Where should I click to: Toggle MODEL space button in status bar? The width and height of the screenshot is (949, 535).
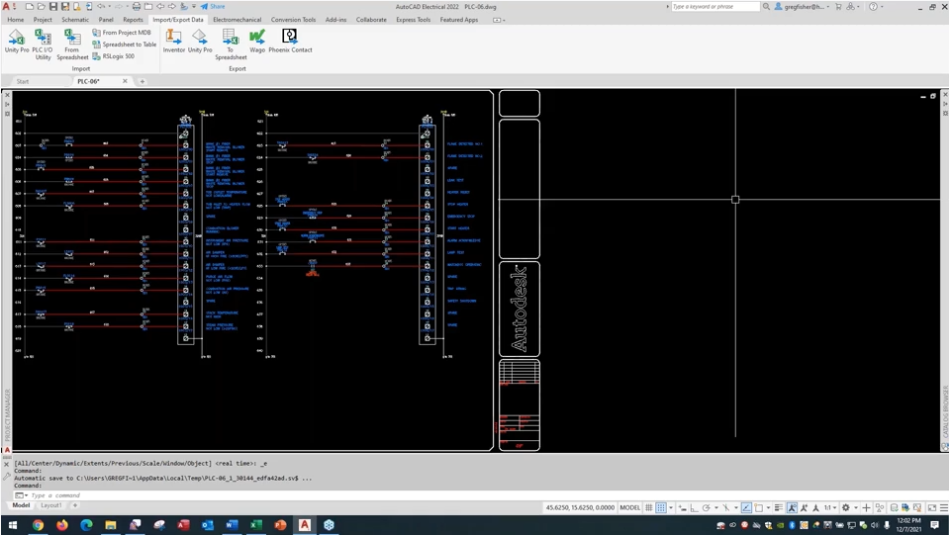[x=630, y=508]
